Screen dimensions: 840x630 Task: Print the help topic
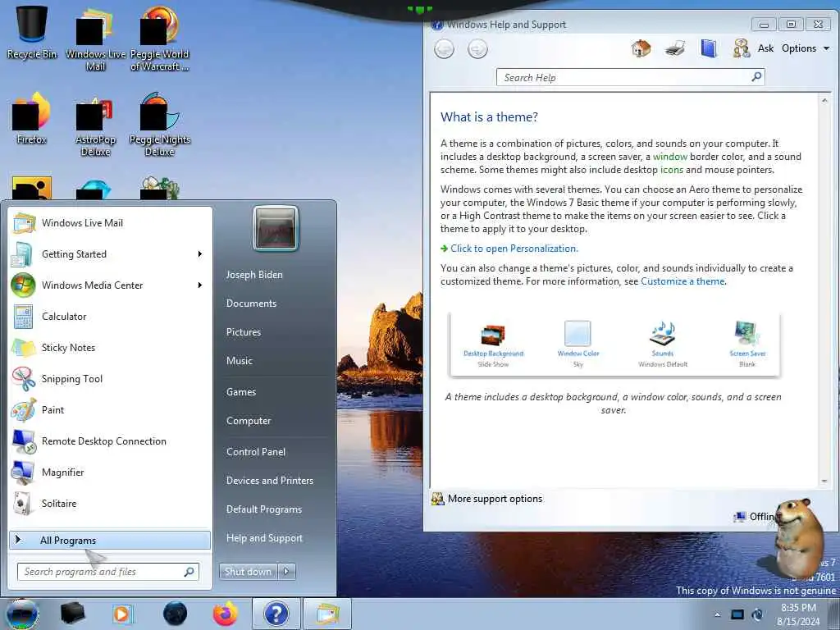coord(674,48)
